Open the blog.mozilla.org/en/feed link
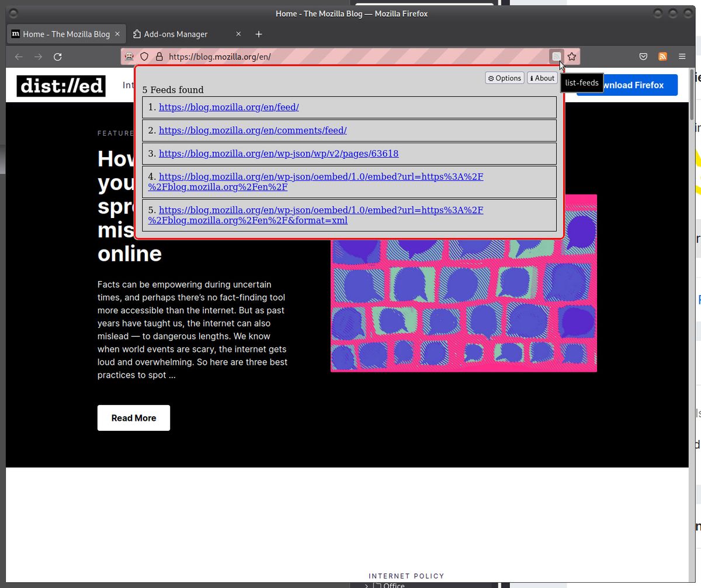701x588 pixels. tap(229, 107)
